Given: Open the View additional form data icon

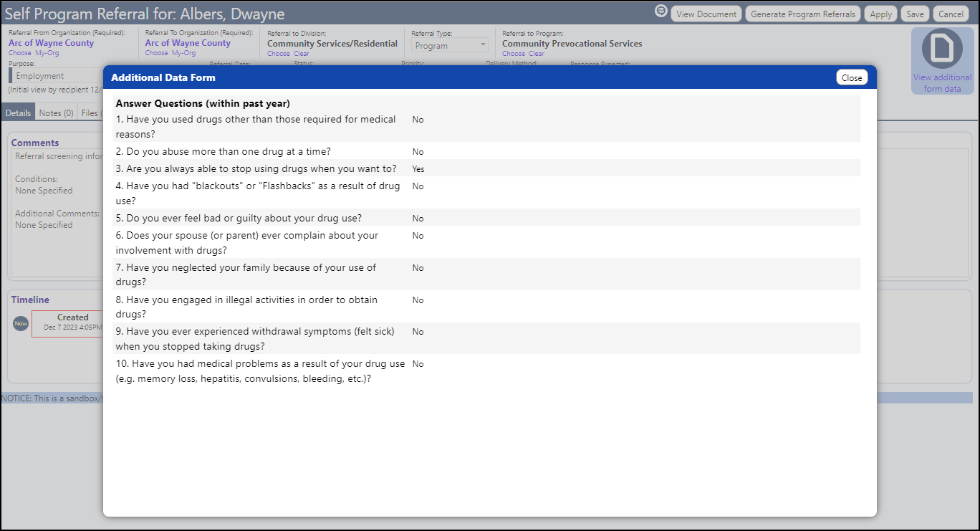Looking at the screenshot, I should (942, 49).
